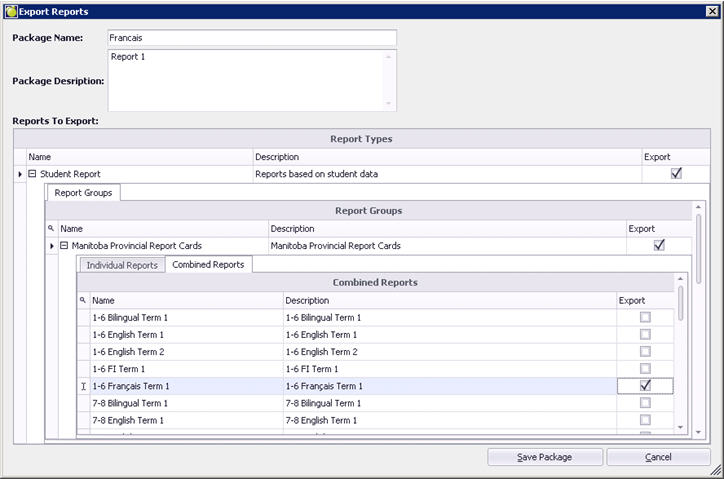Select the Report Groups tab
The image size is (724, 479).
83,193
